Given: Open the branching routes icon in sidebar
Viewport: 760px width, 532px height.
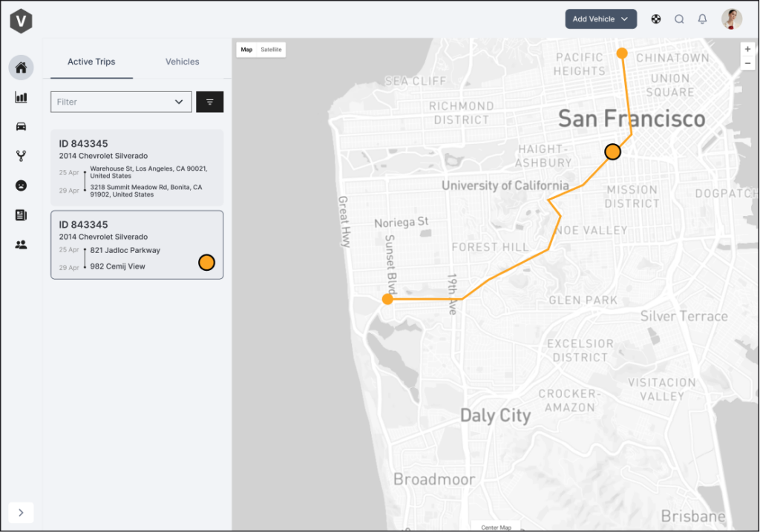Looking at the screenshot, I should point(21,156).
